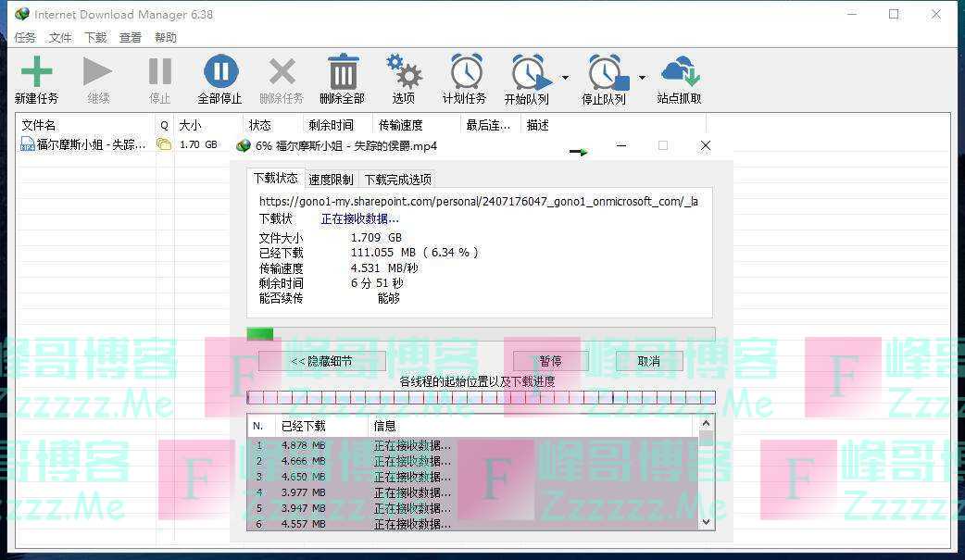This screenshot has height=560, width=965.
Task: Click the 隐藏细节 button
Action: pyautogui.click(x=321, y=361)
